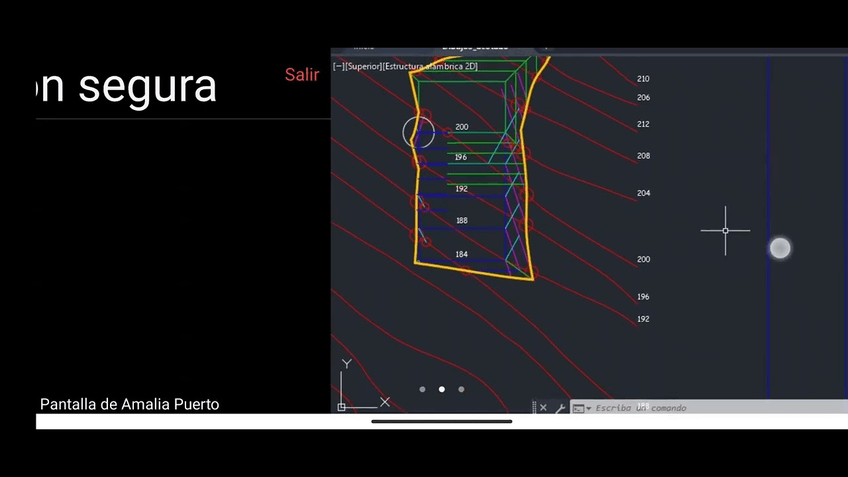Select the first page indicator dot
Image resolution: width=848 pixels, height=477 pixels.
[422, 389]
